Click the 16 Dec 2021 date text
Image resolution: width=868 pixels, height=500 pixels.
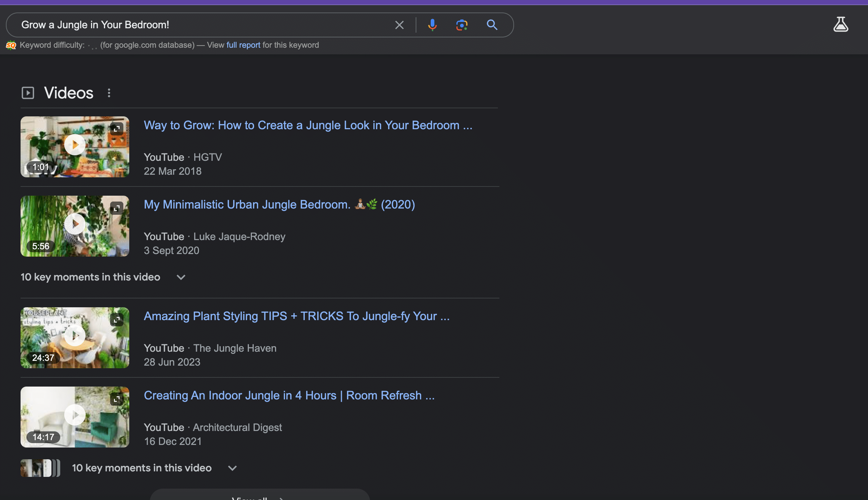173,441
